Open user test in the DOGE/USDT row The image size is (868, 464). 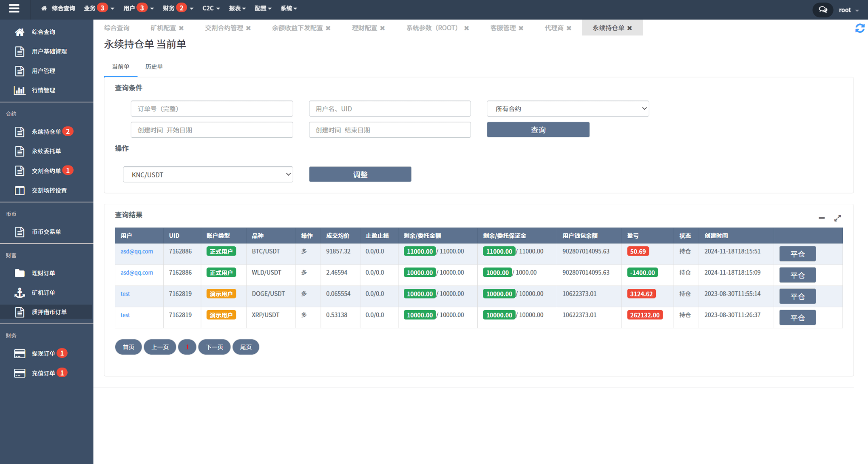click(x=125, y=294)
